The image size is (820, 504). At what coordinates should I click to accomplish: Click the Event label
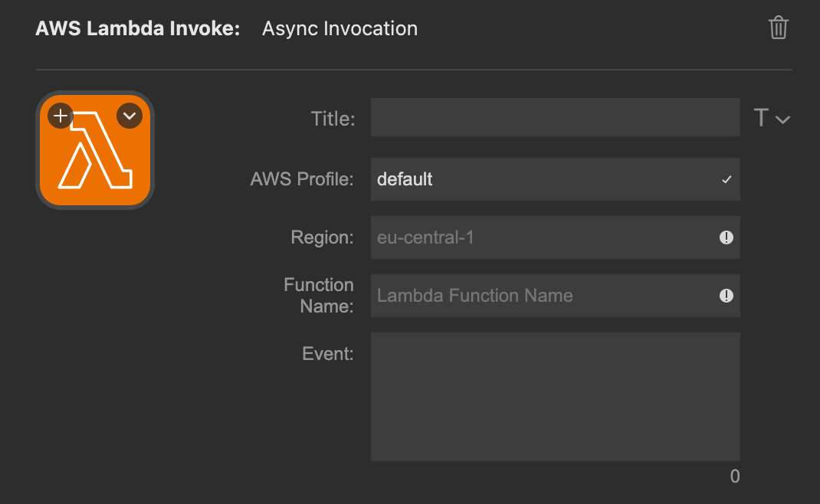[328, 354]
